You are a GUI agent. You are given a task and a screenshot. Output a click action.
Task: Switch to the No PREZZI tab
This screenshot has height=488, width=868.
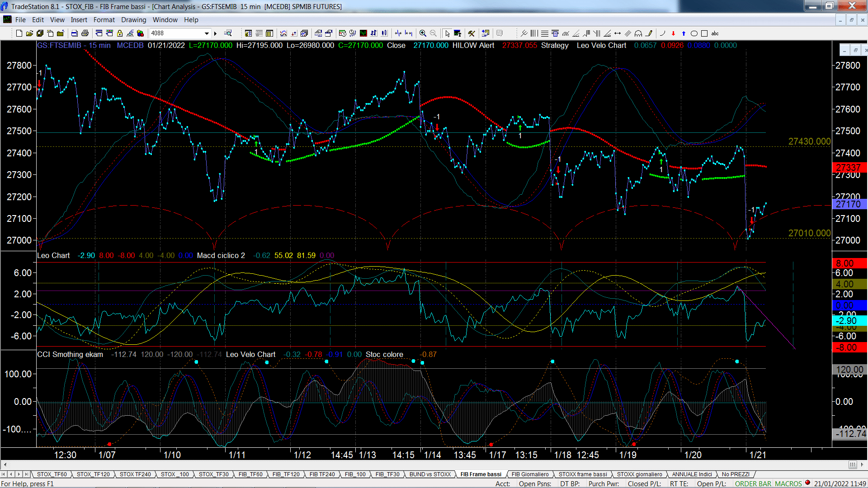(736, 474)
